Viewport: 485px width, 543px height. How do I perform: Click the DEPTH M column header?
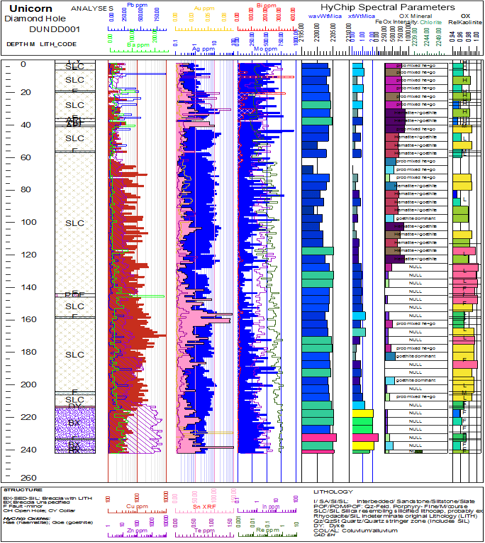coord(20,44)
